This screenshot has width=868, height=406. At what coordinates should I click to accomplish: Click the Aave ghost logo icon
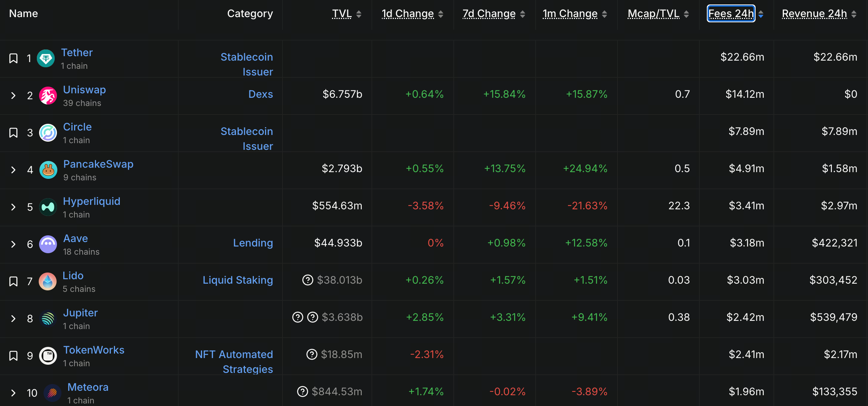point(48,244)
